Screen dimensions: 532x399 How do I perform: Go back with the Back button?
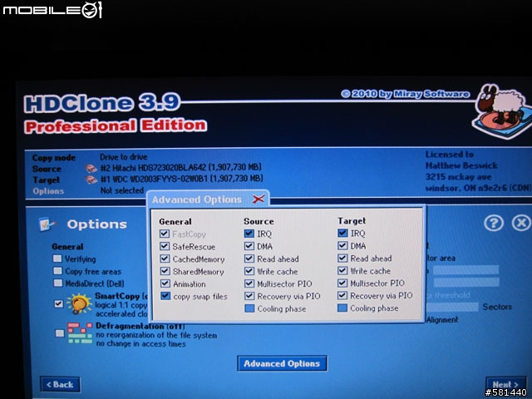60,384
